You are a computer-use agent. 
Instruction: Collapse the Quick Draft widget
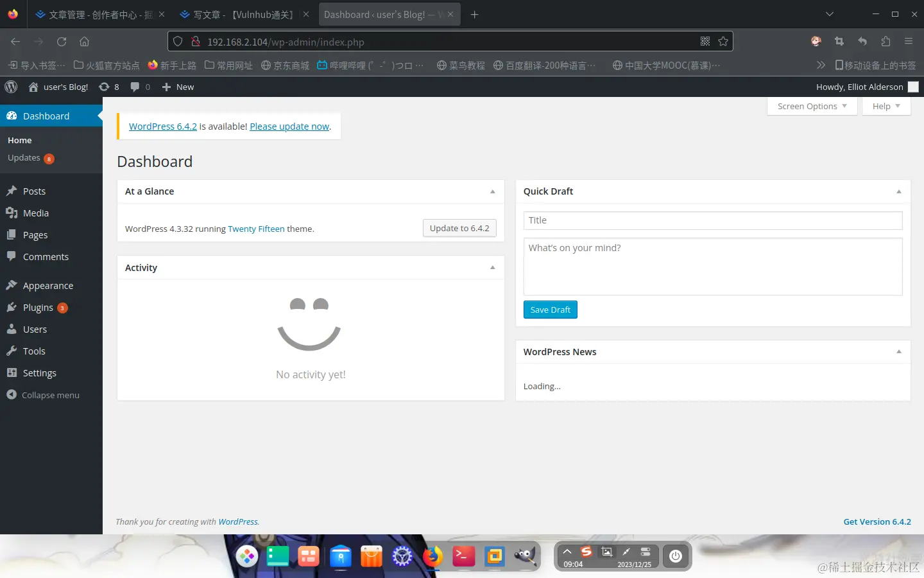tap(899, 191)
